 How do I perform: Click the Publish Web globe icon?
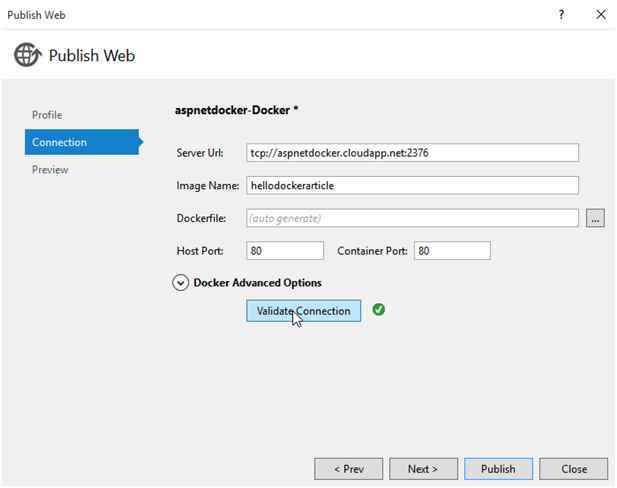point(27,56)
